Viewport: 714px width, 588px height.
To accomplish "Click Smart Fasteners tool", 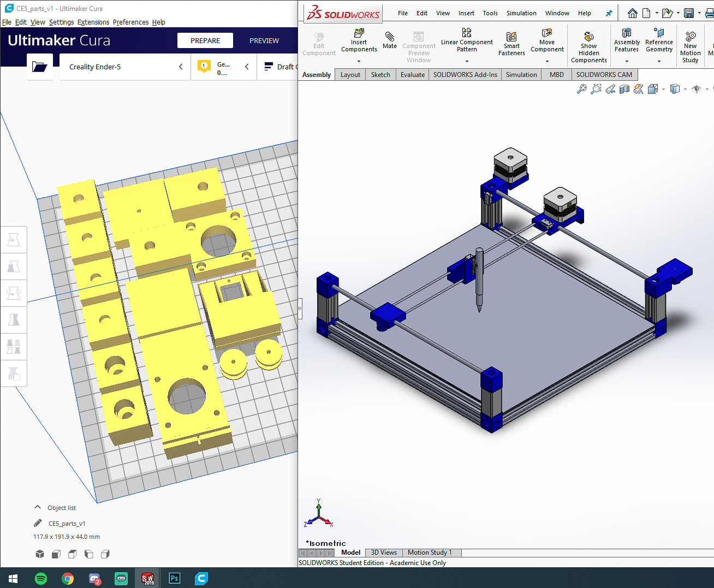I will pos(511,44).
